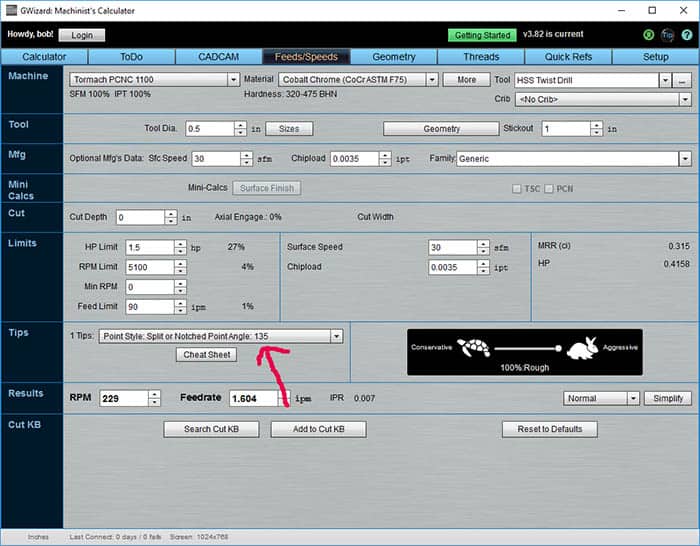Viewport: 700px width, 546px height.
Task: Switch to the Geometry tab
Action: [393, 57]
